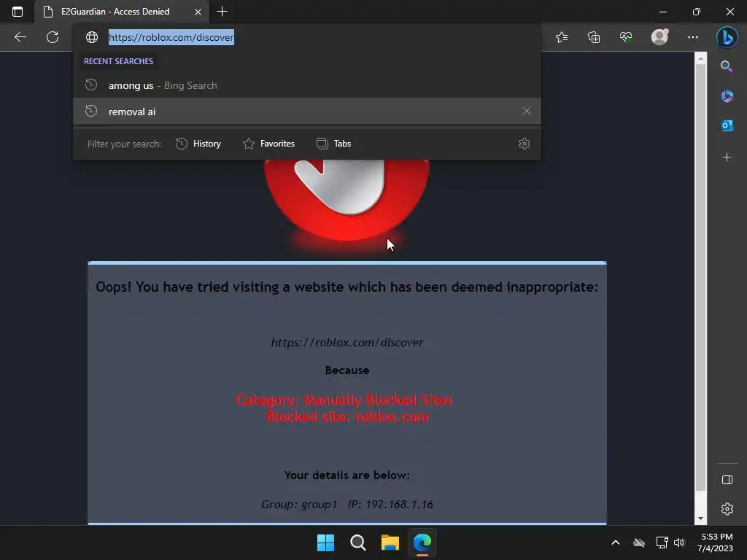Viewport: 747px width, 560px height.
Task: Go back with the back arrow
Action: click(x=20, y=37)
